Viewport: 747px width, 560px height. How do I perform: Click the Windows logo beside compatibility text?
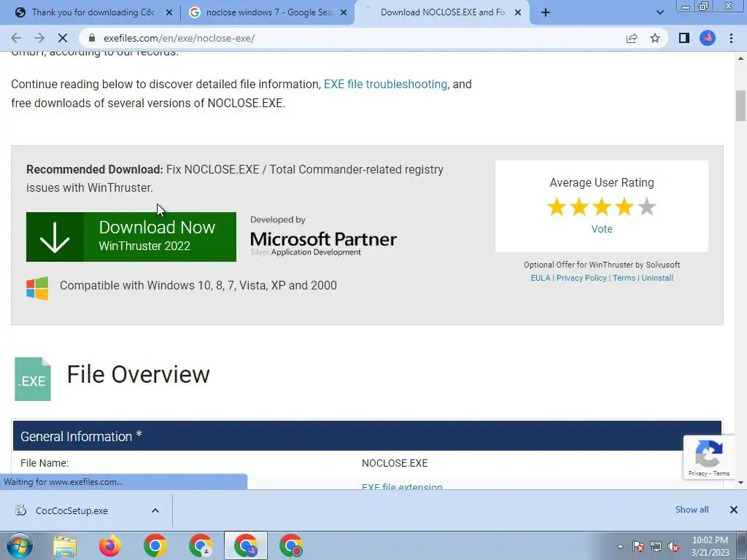(x=37, y=288)
